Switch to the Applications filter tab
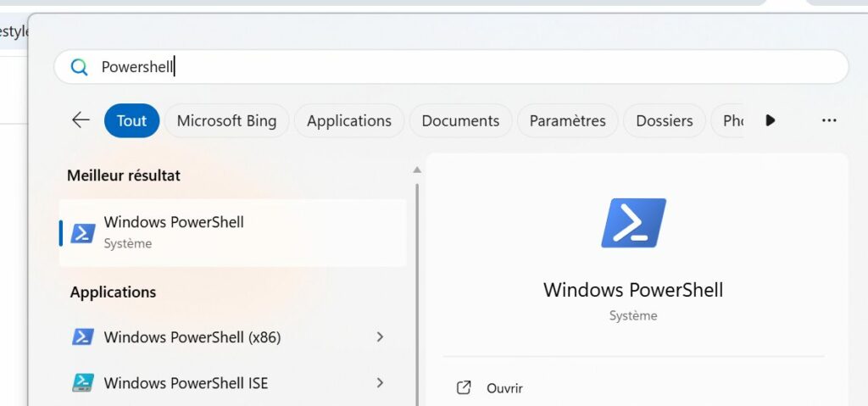 point(349,120)
